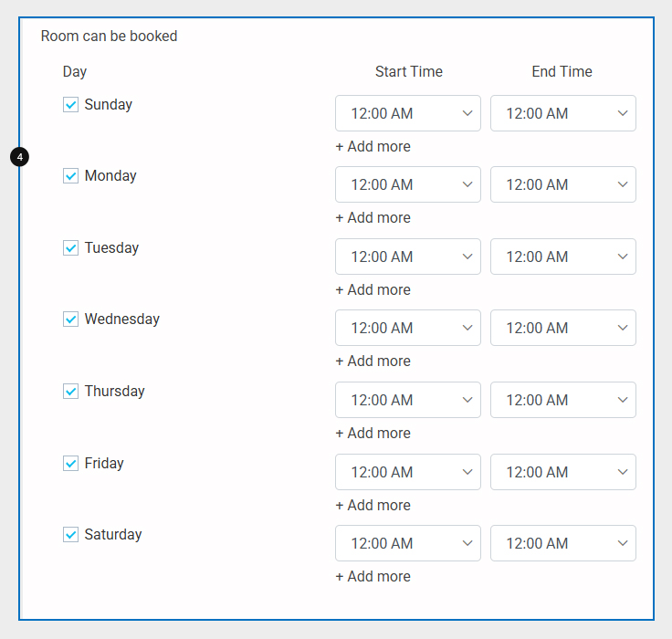Expand Monday Start Time dropdown
672x639 pixels.
point(407,184)
